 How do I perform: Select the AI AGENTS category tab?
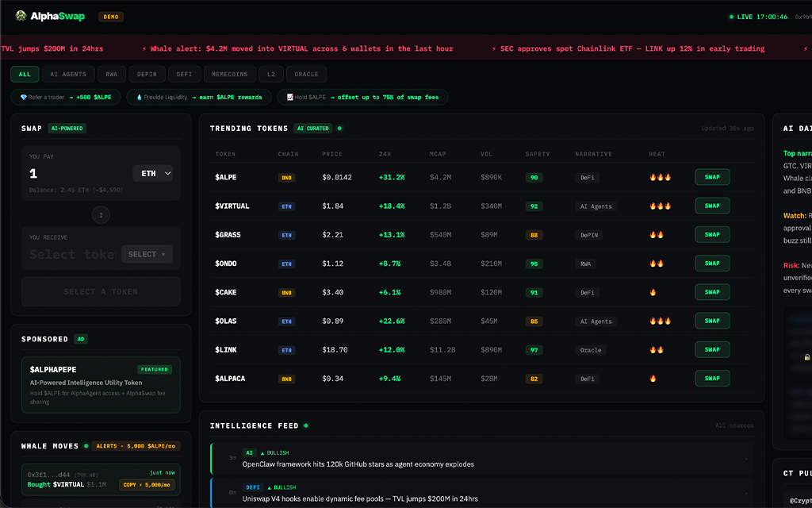[69, 74]
